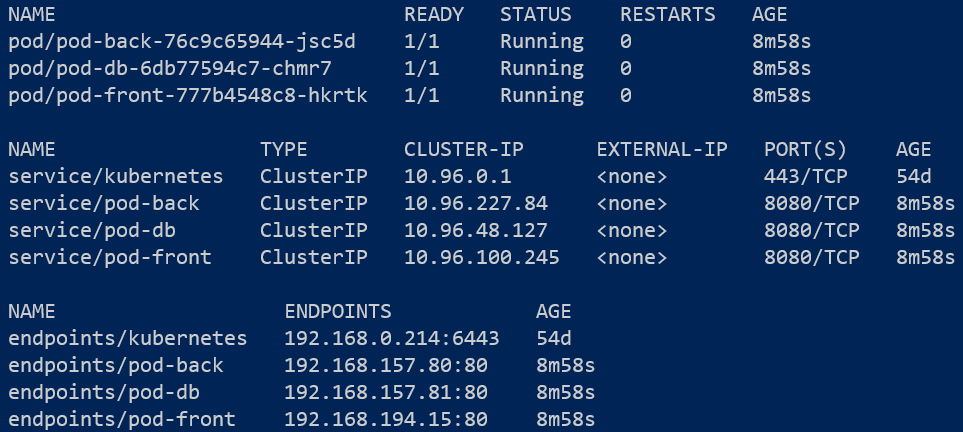
Task: Click the endpoint address 192.168.194.15:80
Action: click(386, 419)
